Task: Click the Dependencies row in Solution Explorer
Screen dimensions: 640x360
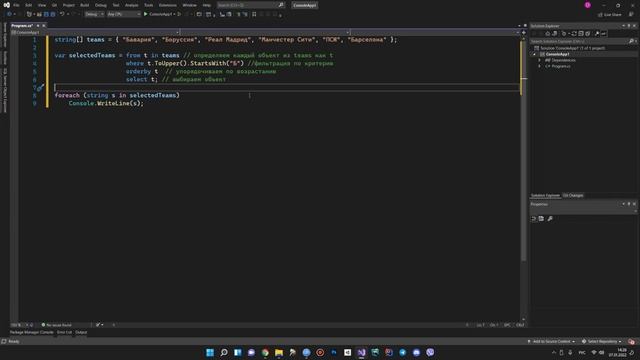Action: coord(563,60)
